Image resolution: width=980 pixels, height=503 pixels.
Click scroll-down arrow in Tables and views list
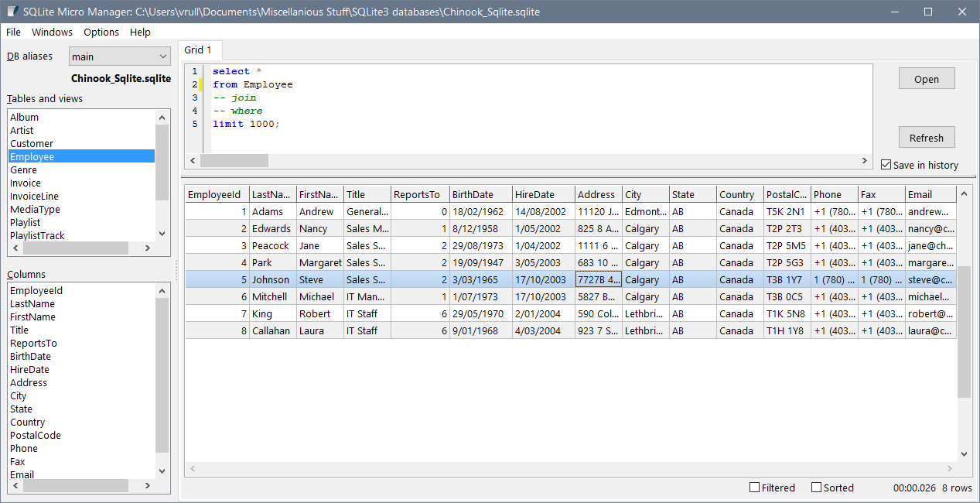pyautogui.click(x=162, y=234)
